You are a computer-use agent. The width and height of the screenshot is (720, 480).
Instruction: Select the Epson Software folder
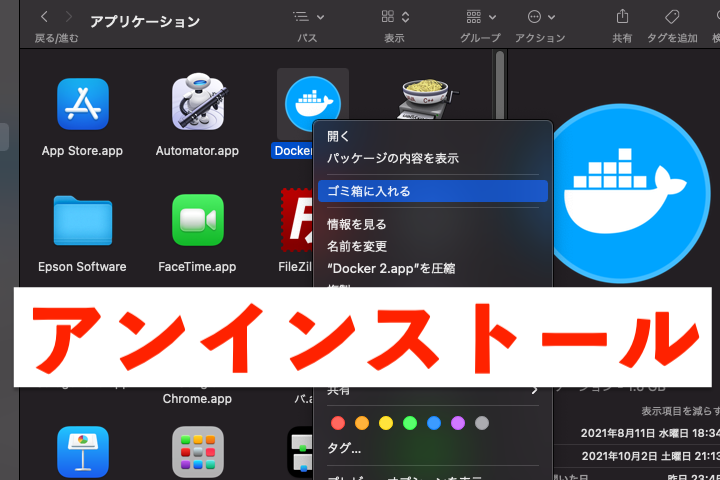click(83, 220)
